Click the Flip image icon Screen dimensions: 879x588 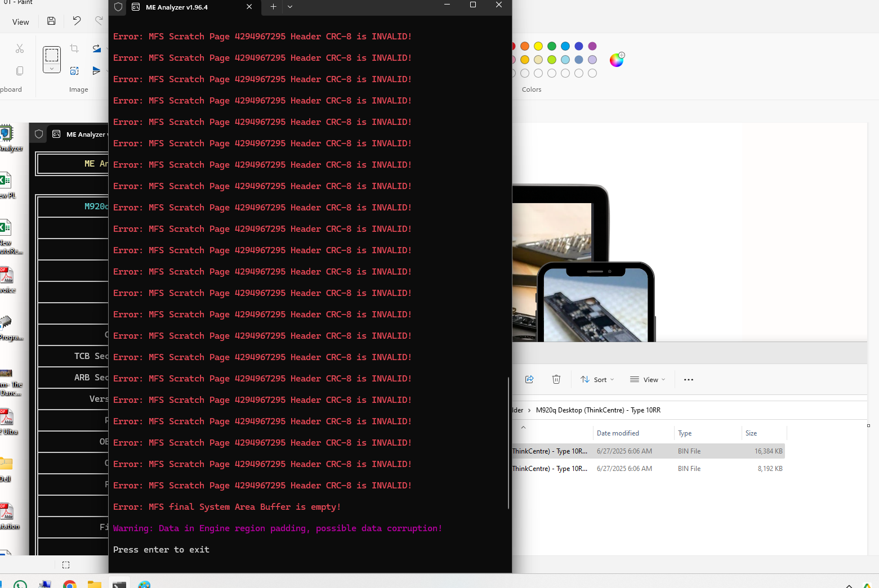97,71
